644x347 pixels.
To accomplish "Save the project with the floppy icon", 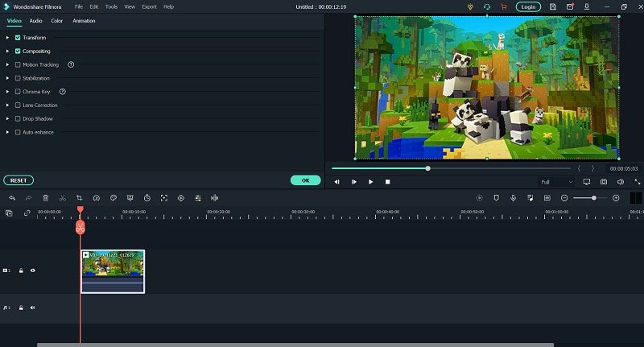I will (x=553, y=6).
